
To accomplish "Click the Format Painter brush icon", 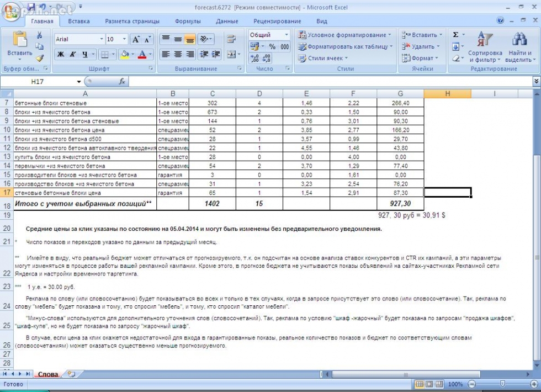I will pos(40,58).
